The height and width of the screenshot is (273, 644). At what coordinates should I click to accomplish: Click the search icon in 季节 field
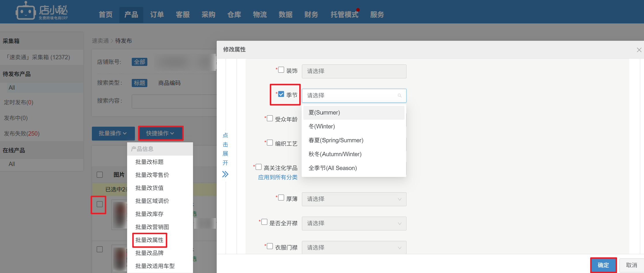pos(400,96)
